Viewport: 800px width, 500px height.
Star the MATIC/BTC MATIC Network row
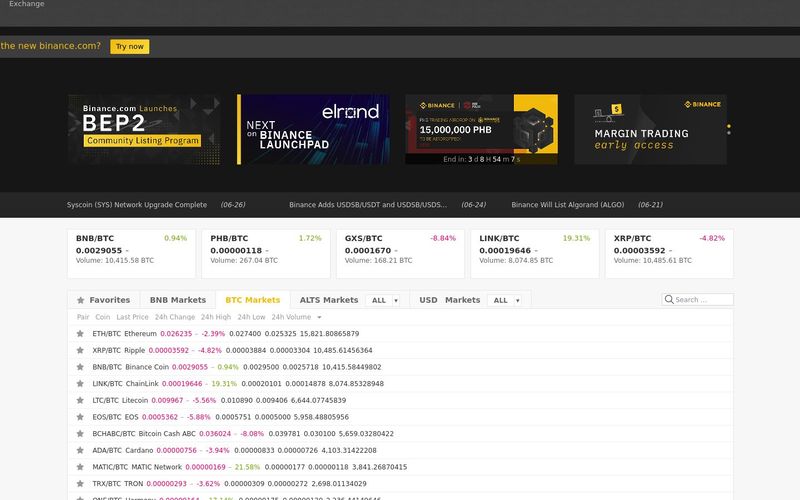pyautogui.click(x=80, y=467)
